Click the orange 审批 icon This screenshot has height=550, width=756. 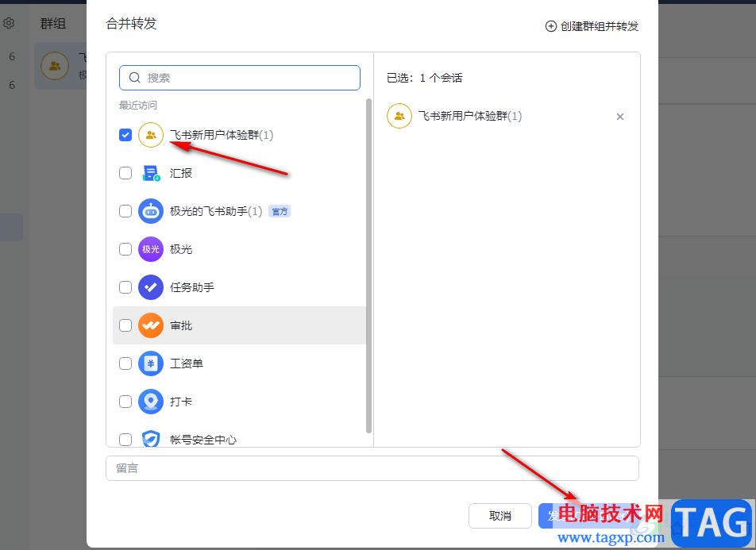coord(151,325)
